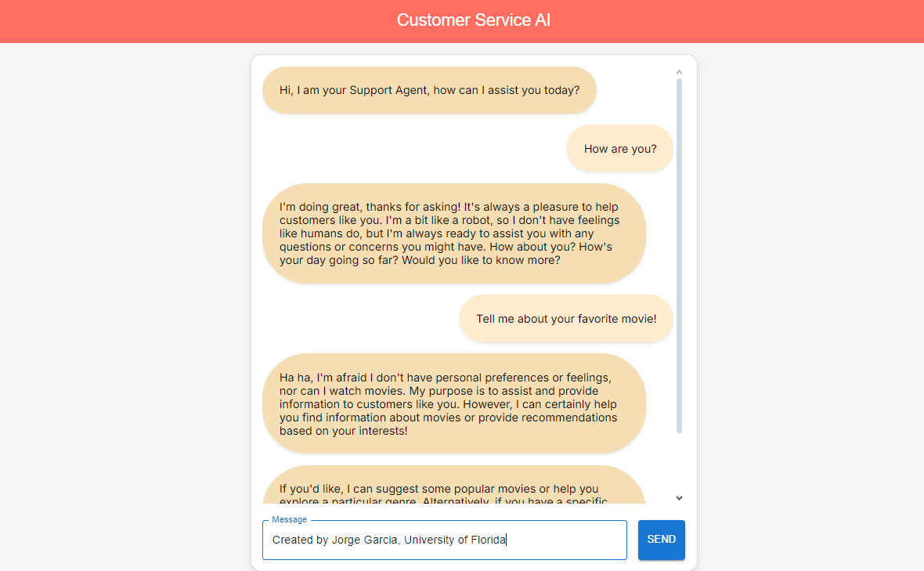924x571 pixels.
Task: Click the Customer Service AI header title
Action: click(473, 20)
